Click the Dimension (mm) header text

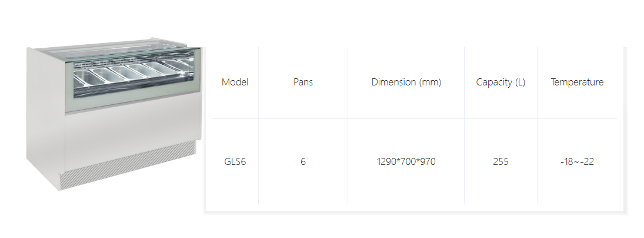[406, 82]
